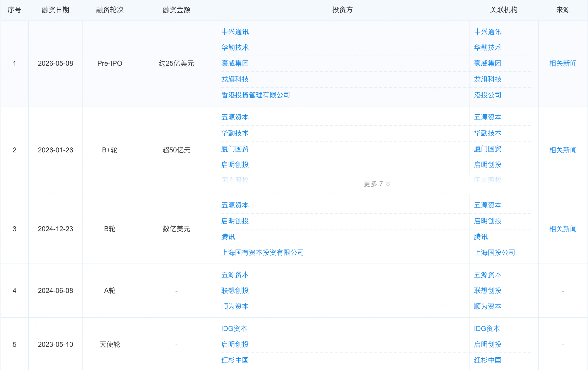The image size is (588, 370).
Task: Open 相关新闻 for the B轮 round
Action: coord(563,229)
